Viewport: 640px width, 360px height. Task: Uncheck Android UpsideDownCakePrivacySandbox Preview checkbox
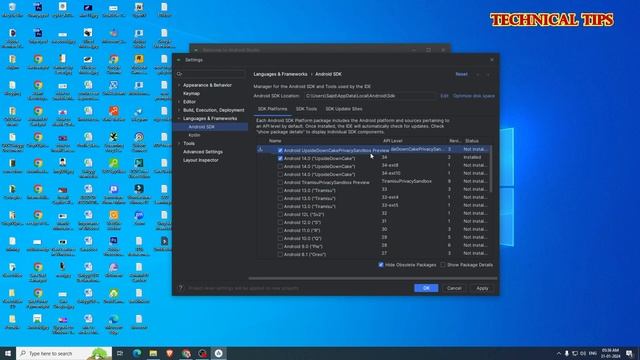280,150
